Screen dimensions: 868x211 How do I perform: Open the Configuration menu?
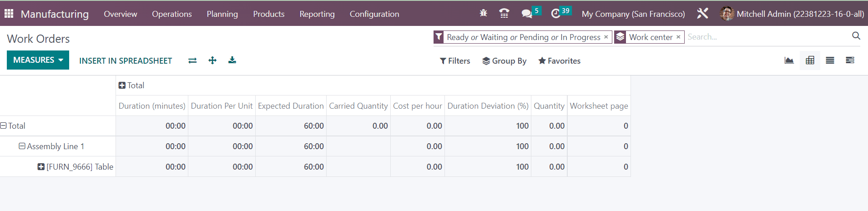(x=374, y=14)
